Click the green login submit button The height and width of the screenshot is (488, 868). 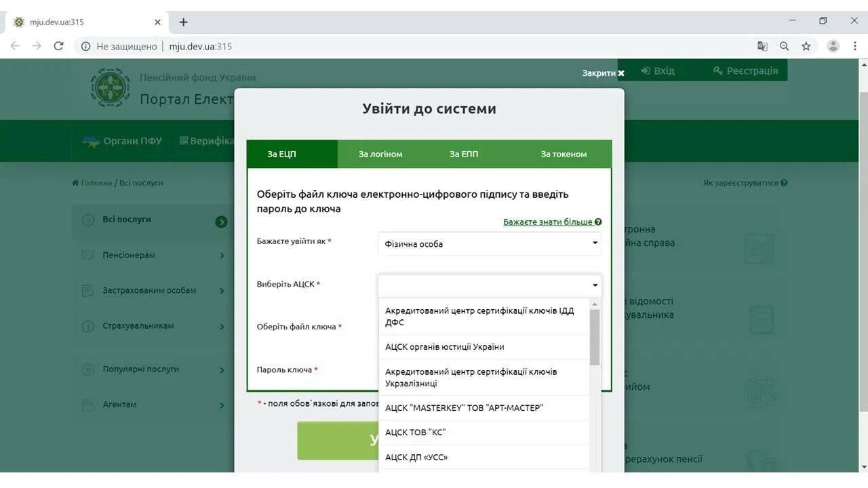(338, 441)
